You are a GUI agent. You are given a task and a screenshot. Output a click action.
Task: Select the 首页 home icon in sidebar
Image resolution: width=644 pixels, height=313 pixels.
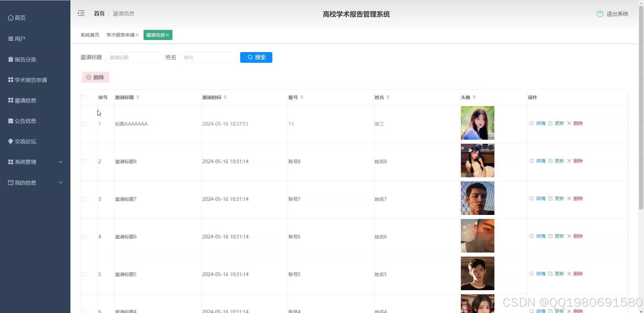pyautogui.click(x=10, y=17)
